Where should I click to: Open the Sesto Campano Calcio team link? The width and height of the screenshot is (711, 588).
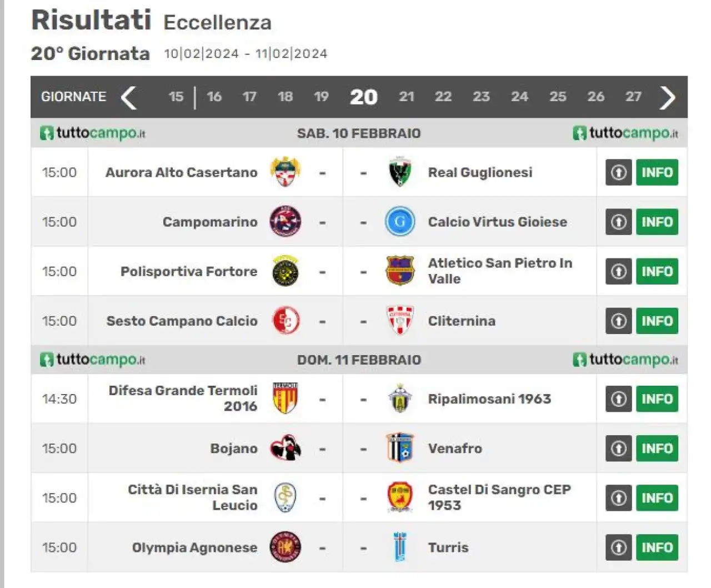pyautogui.click(x=182, y=321)
